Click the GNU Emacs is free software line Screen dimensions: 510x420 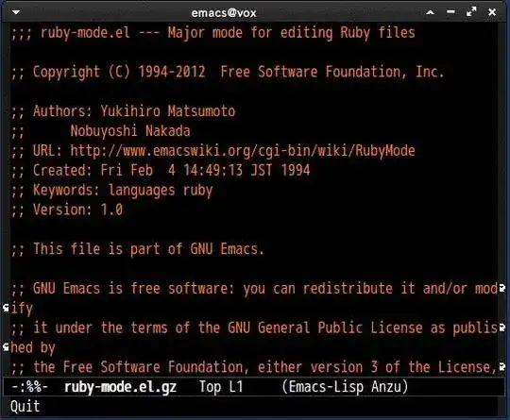[254, 289]
